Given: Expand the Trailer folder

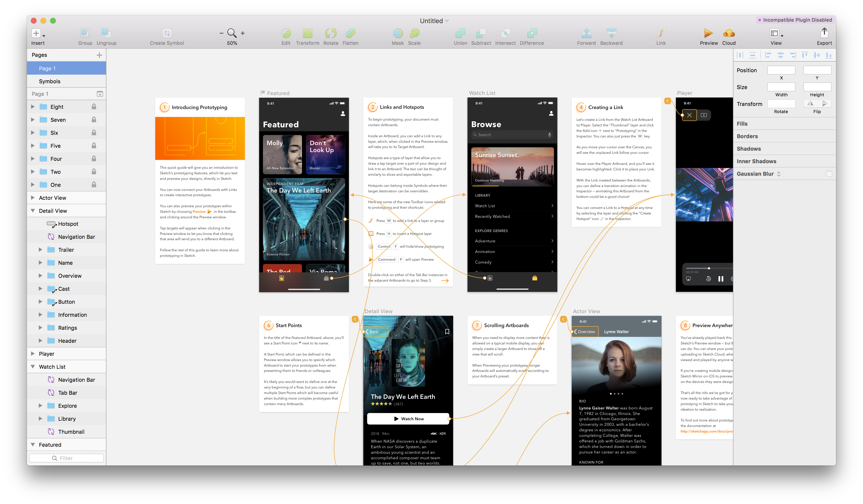Looking at the screenshot, I should click(40, 250).
